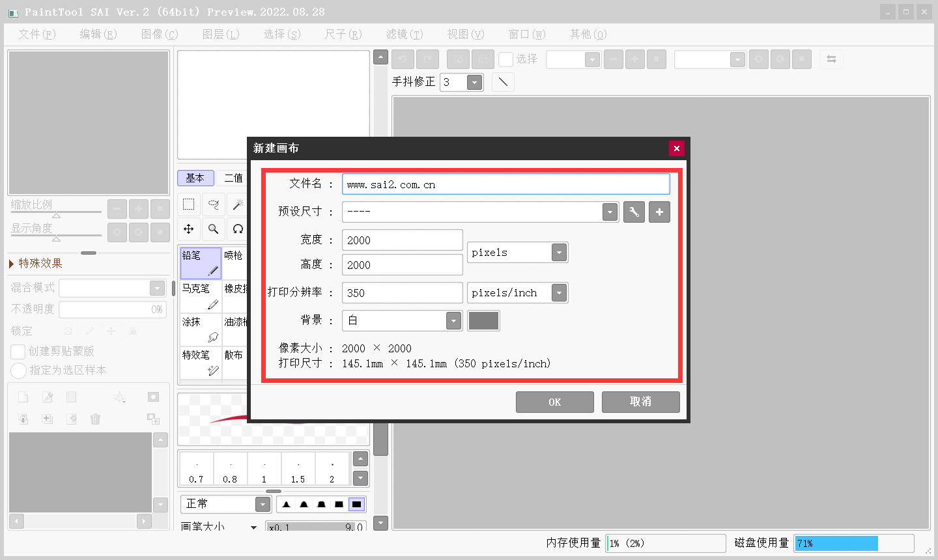Toggle the straight line drawing mode icon
Viewport: 938px width, 560px height.
coord(503,82)
